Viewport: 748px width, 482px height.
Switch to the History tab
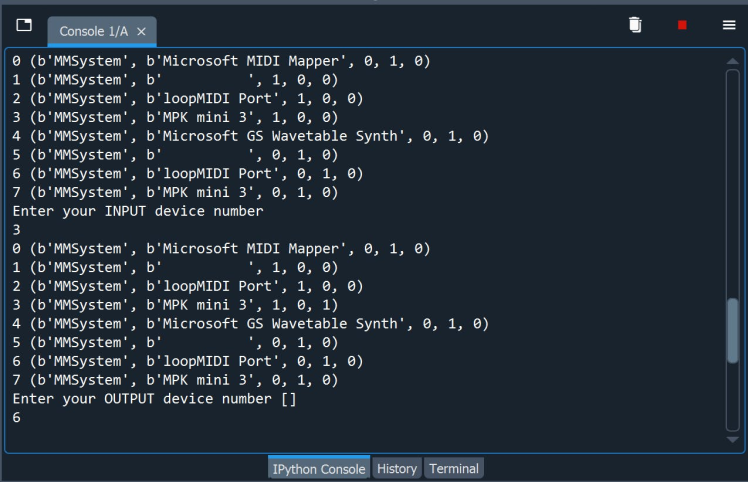click(x=397, y=468)
